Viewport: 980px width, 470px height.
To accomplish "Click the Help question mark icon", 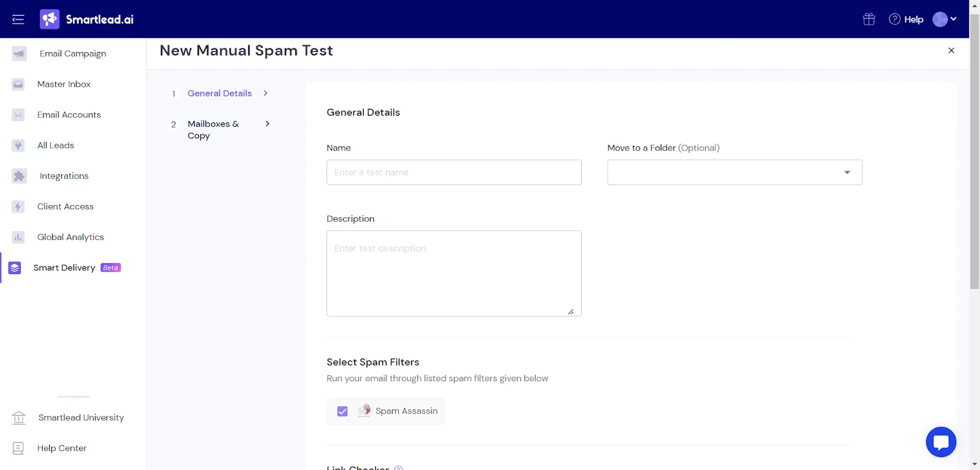I will click(894, 20).
